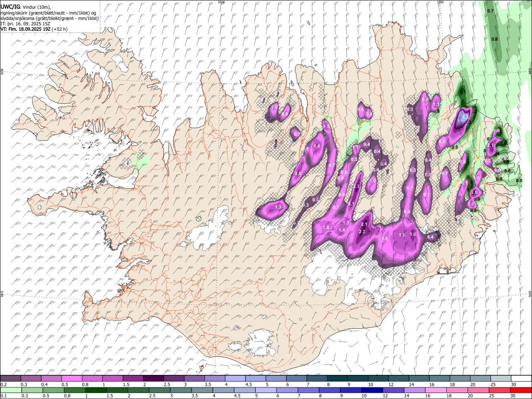
Task: Pick the pale lavender 4 swatch, top row
Action: pos(235,379)
